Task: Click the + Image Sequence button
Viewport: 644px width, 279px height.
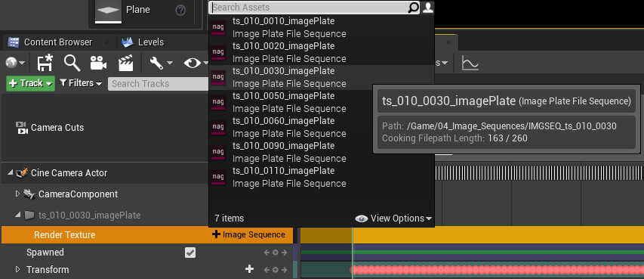Action: 248,234
